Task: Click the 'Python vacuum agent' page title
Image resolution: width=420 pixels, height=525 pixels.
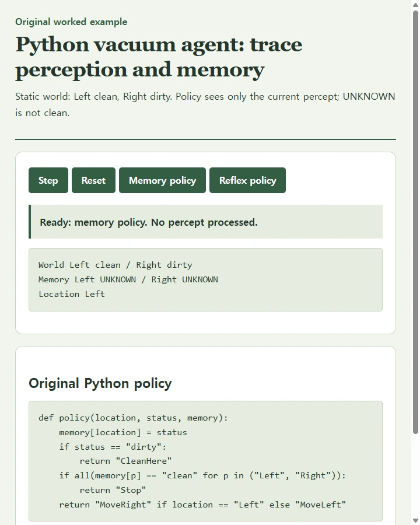Action: pos(159,57)
